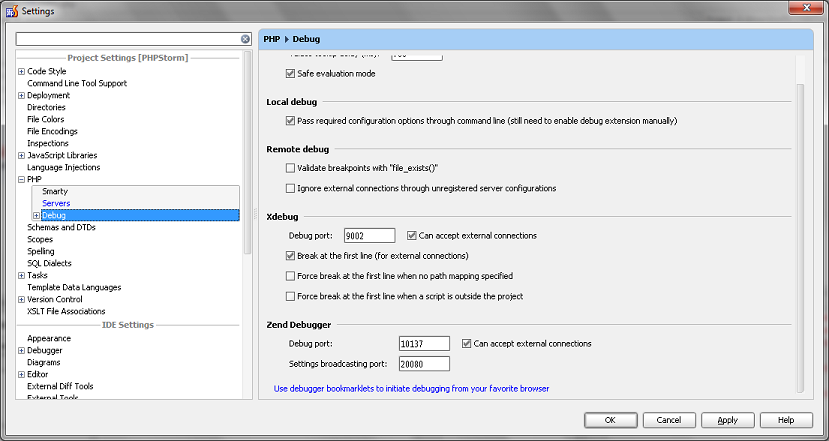Select Directories in settings tree
Viewport: 829px width, 441px height.
(x=47, y=107)
